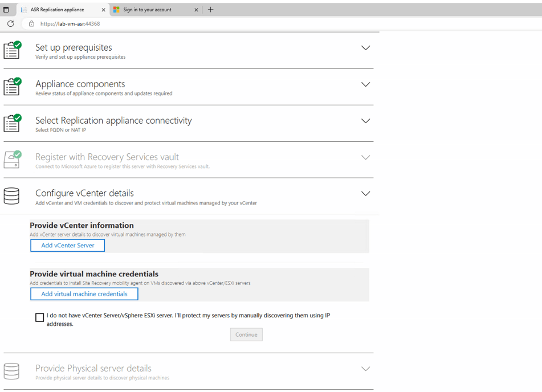Click the Configure vCenter details database icon
The width and height of the screenshot is (542, 392).
(x=11, y=196)
